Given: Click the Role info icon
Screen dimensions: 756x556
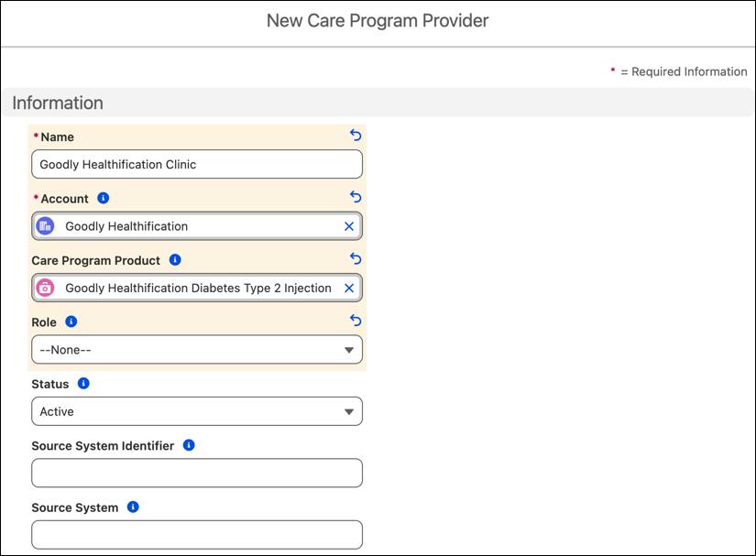Looking at the screenshot, I should point(71,322).
